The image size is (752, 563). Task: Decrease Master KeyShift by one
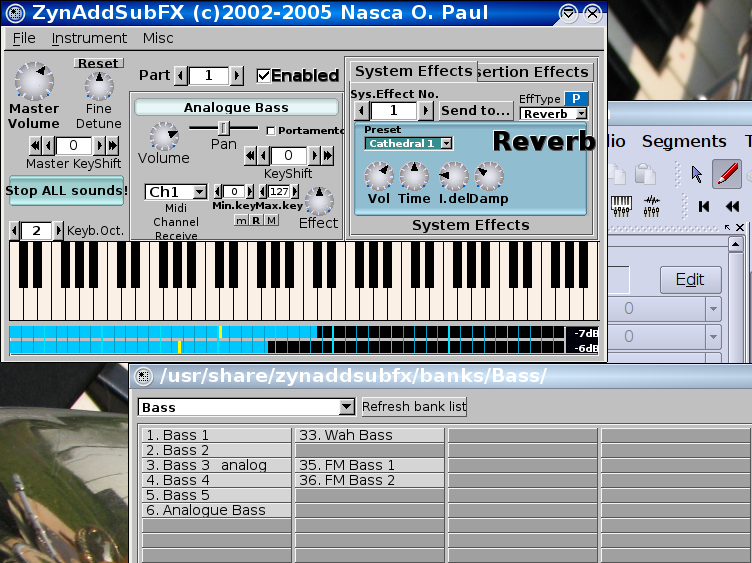pos(48,145)
